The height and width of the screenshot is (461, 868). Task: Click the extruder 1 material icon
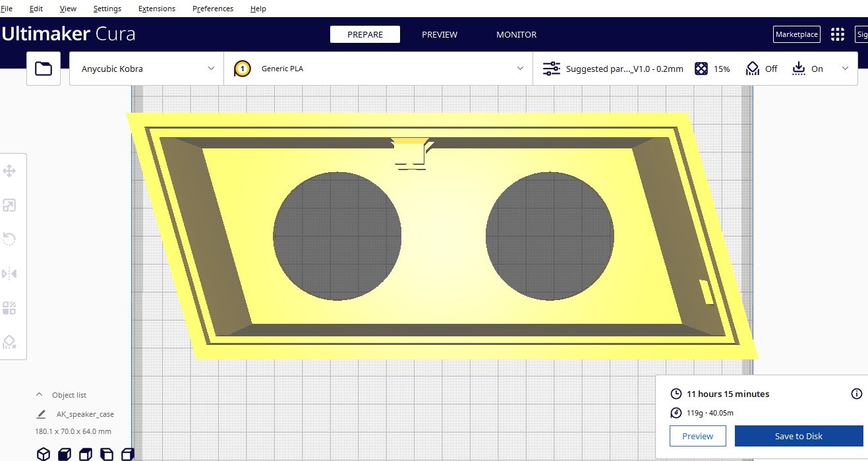click(242, 69)
